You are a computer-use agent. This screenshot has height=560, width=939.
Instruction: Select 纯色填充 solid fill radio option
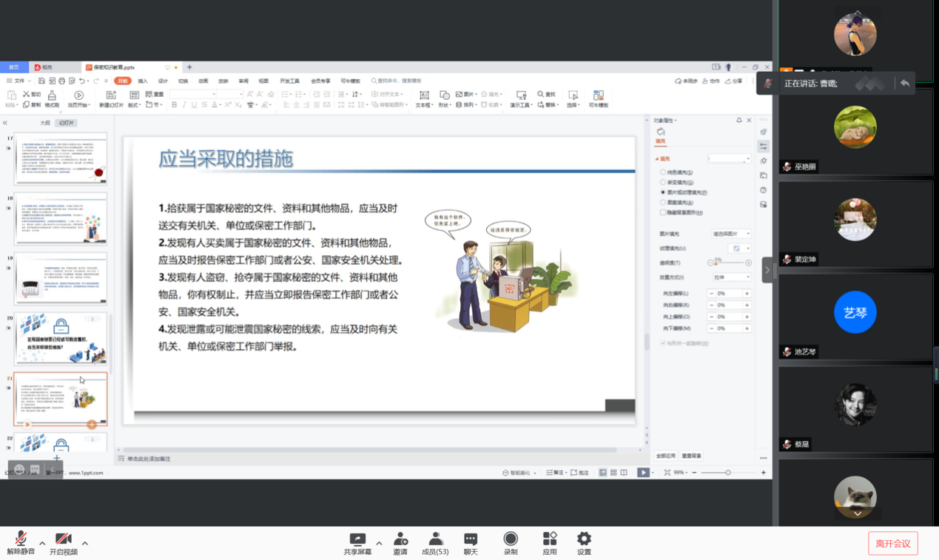click(x=663, y=172)
